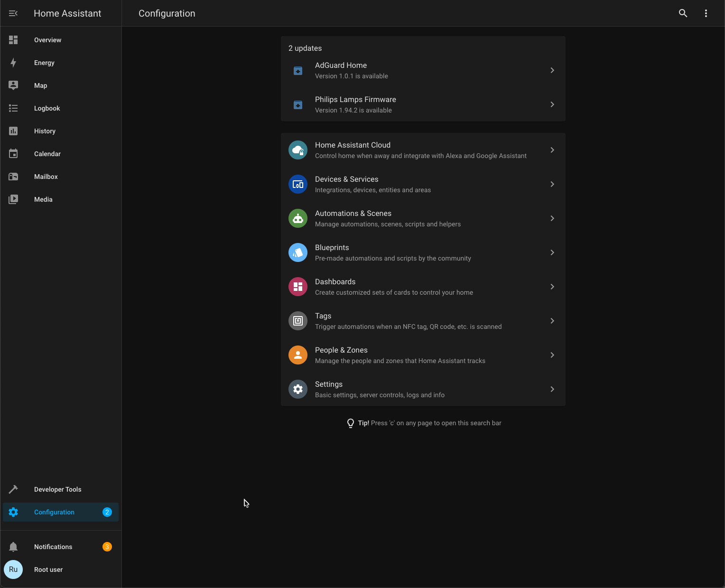Image resolution: width=725 pixels, height=588 pixels.
Task: Click the Philips Lamps Firmware update icon
Action: click(298, 105)
